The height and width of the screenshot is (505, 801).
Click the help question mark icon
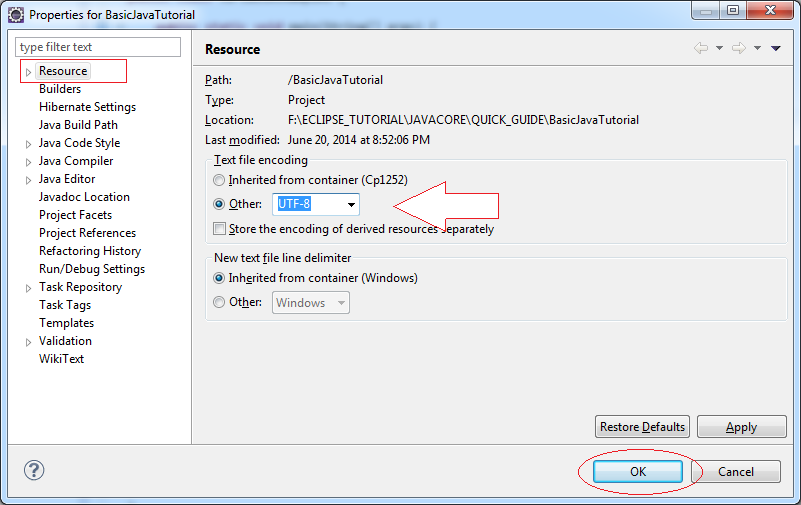point(34,470)
